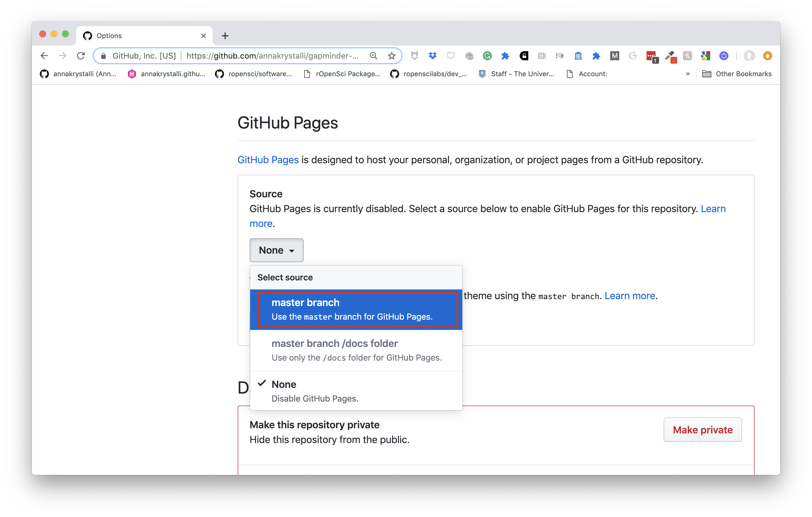Click the !@ key extension icon
This screenshot has height=517, width=812.
560,56
